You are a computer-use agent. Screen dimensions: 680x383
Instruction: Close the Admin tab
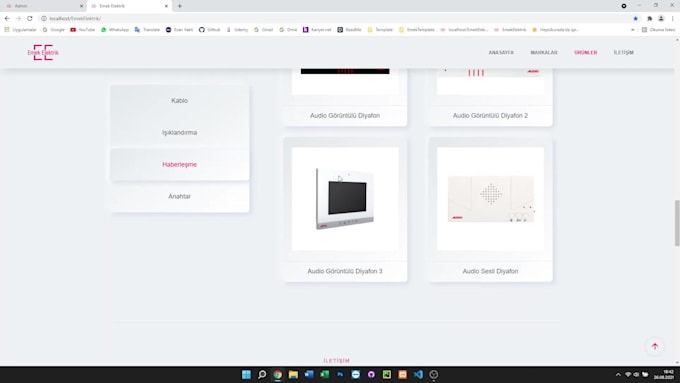(x=81, y=6)
